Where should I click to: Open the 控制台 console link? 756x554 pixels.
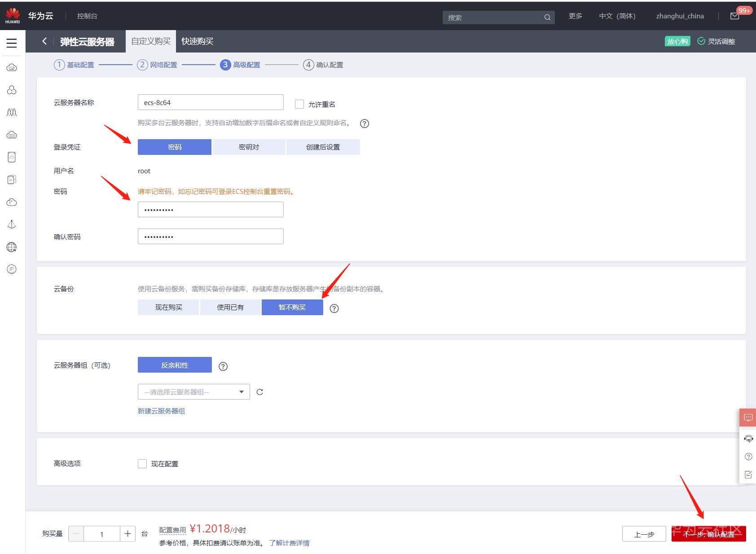[x=87, y=16]
